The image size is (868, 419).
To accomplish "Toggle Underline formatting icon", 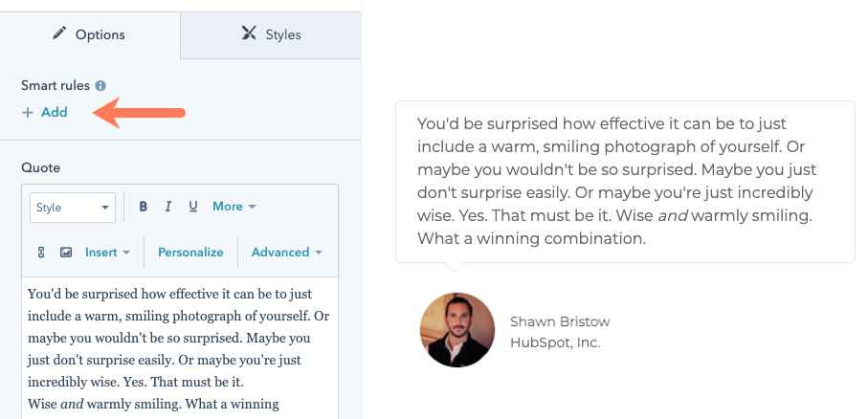I will coord(193,207).
